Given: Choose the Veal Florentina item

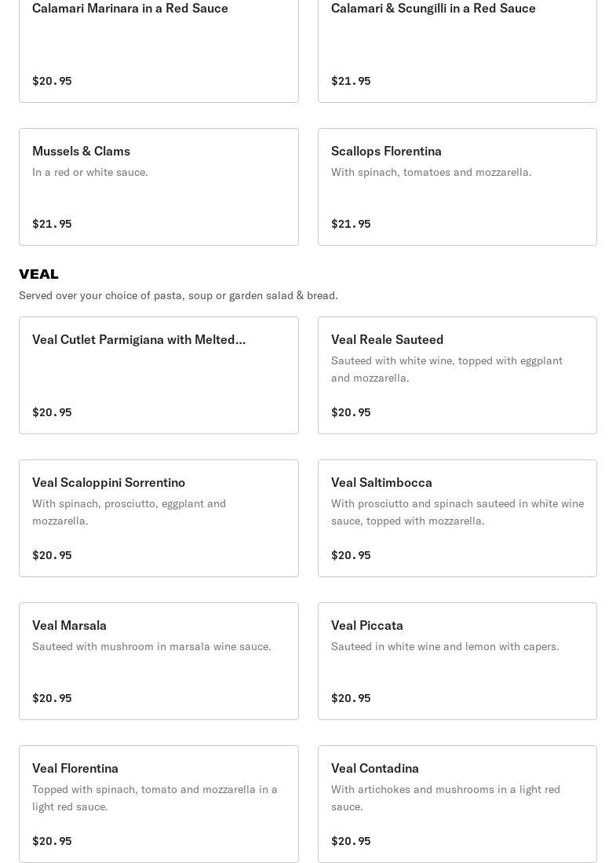Looking at the screenshot, I should [159, 804].
